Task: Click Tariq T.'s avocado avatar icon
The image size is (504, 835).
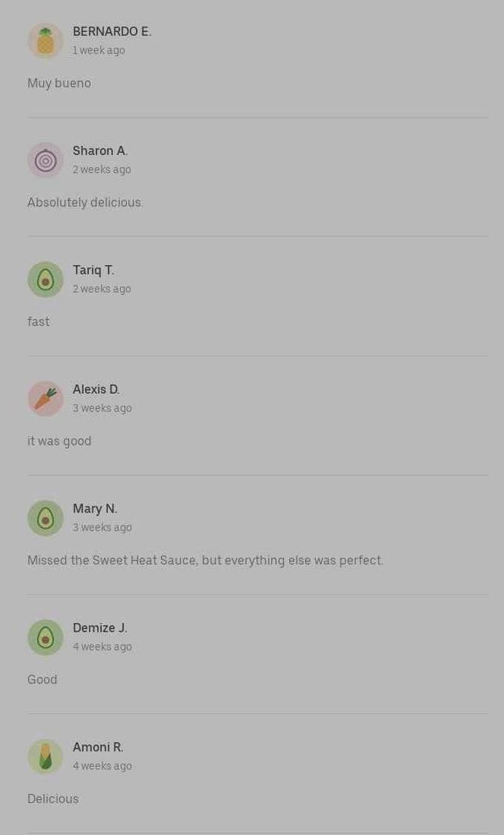Action: 46,280
